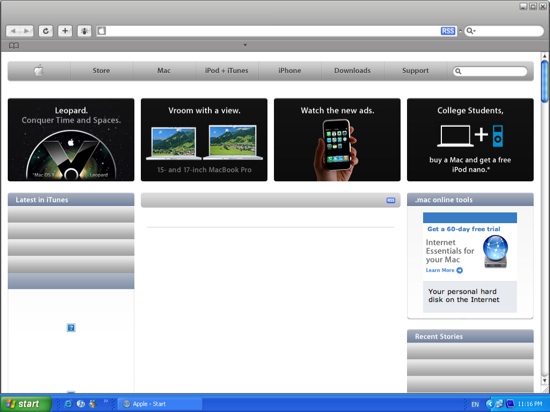The image size is (550, 412).
Task: Select the Downloads navigation tab
Action: [x=352, y=70]
